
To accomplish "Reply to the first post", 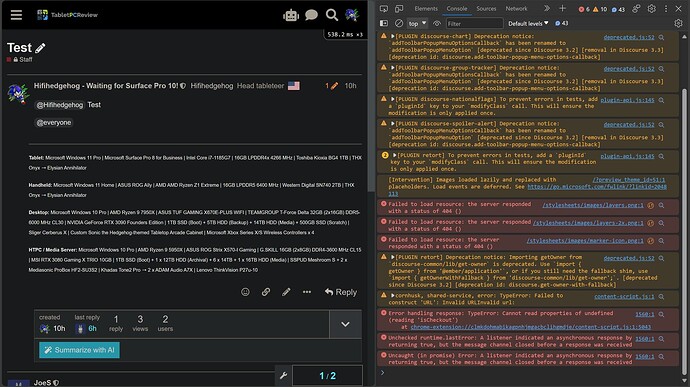I will coord(341,292).
